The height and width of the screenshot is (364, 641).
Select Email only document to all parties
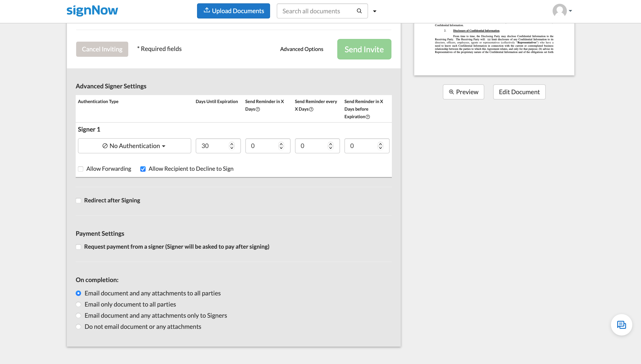(78, 304)
